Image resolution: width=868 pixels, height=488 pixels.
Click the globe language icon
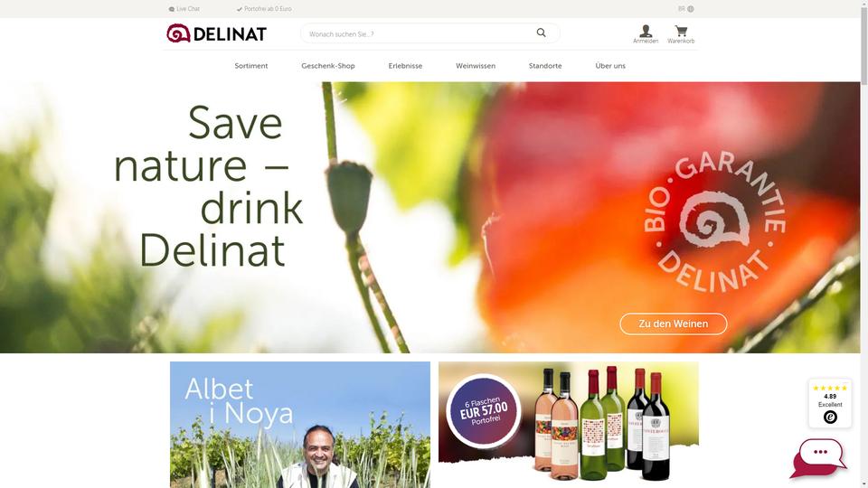(x=690, y=9)
